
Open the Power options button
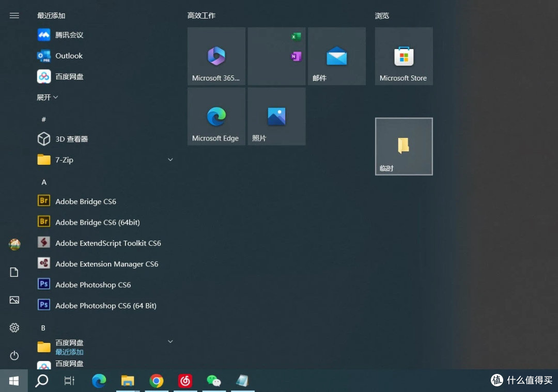(x=14, y=355)
